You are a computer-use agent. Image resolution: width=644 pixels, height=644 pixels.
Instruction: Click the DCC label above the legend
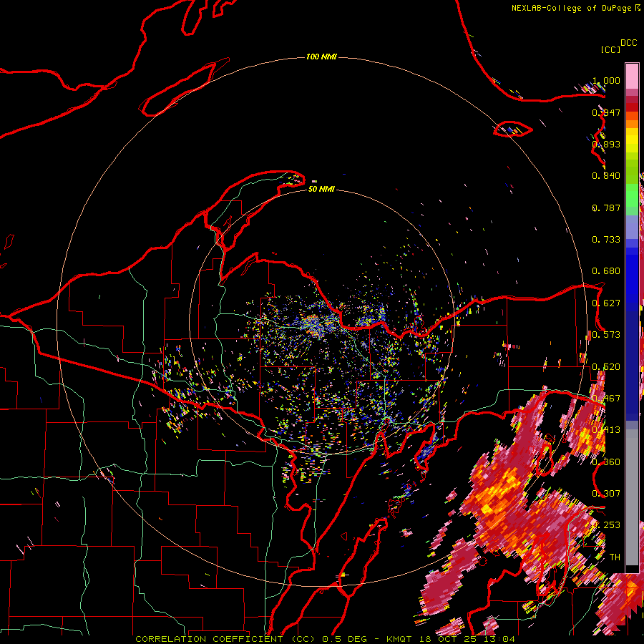coord(628,43)
